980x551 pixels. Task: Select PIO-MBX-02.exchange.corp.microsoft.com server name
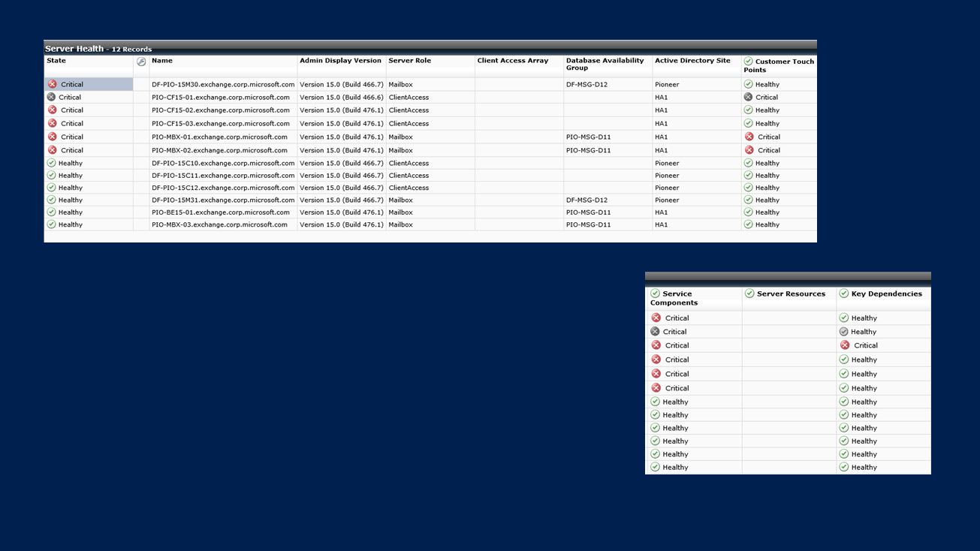(x=219, y=150)
